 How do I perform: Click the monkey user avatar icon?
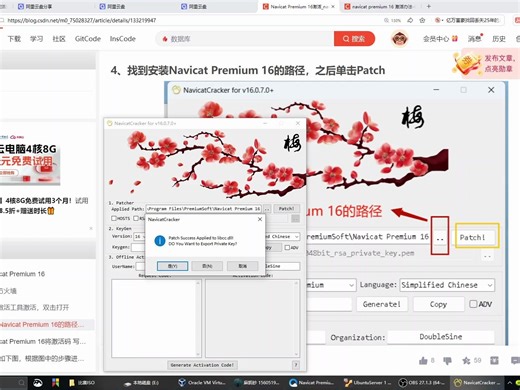pos(399,39)
